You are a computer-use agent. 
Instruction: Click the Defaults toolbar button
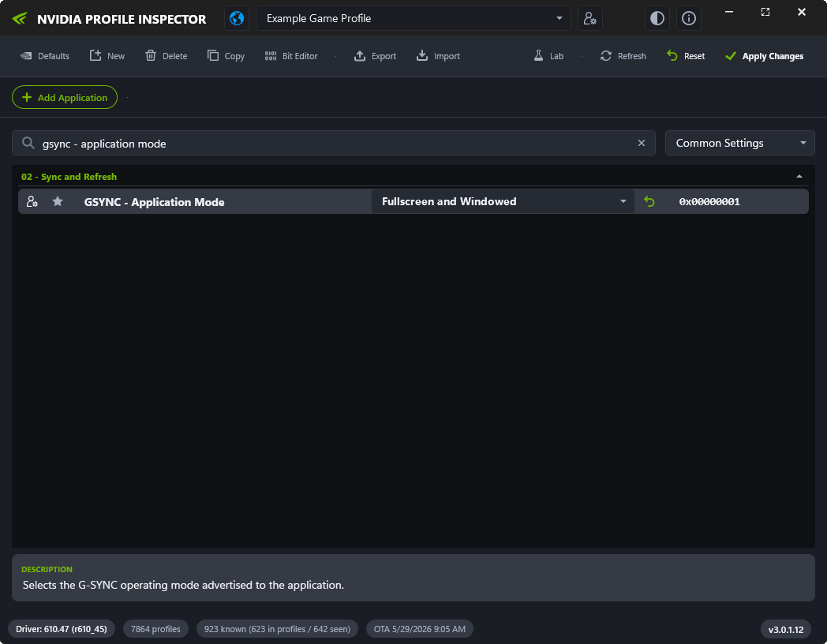tap(45, 56)
